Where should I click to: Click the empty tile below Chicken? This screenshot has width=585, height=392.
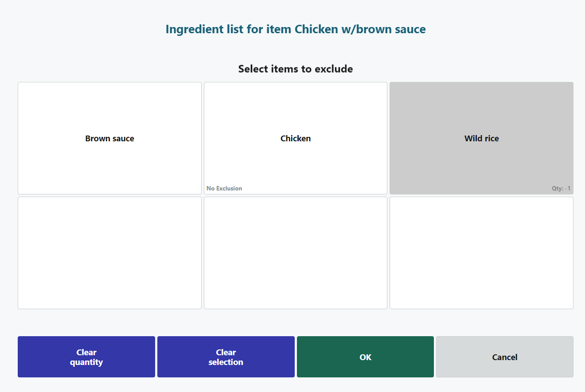[296, 253]
